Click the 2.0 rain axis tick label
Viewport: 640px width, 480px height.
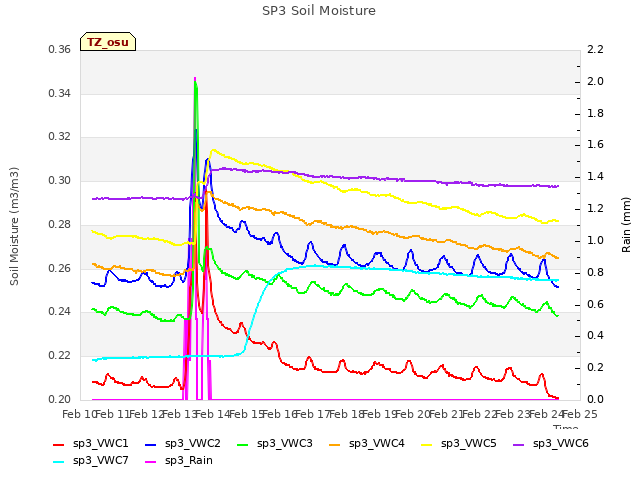pos(596,82)
